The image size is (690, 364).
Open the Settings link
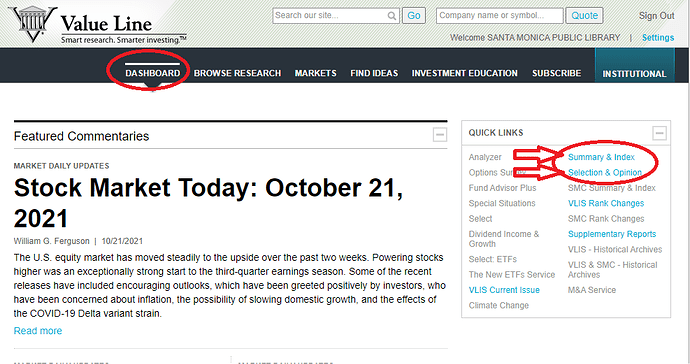click(x=658, y=38)
